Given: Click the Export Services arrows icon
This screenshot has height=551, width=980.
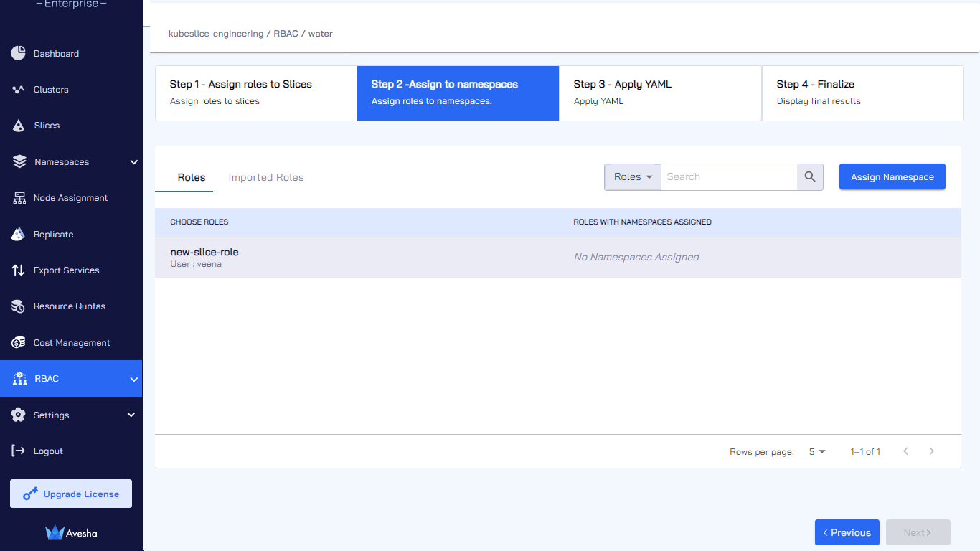Looking at the screenshot, I should [19, 270].
